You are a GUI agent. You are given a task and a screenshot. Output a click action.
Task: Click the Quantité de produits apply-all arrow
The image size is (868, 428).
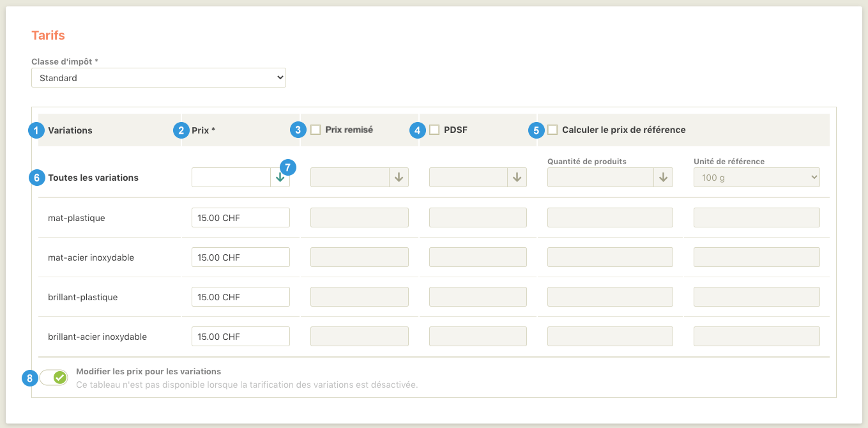point(663,178)
